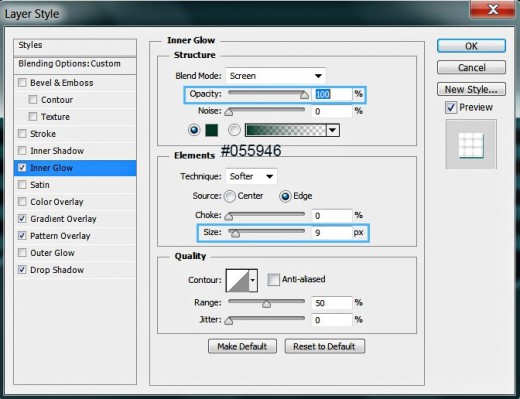
Task: Enable the Anti-aliased checkbox
Action: point(273,279)
